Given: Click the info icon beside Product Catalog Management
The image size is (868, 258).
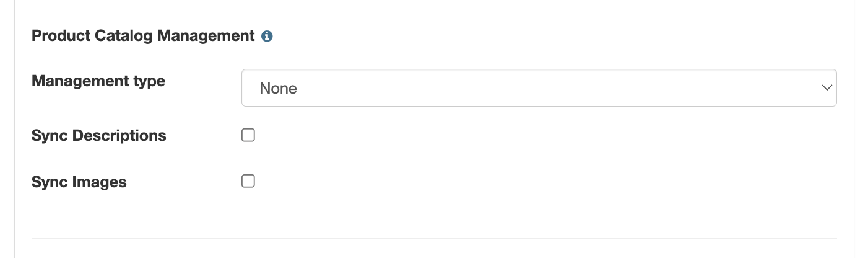Looking at the screenshot, I should tap(267, 37).
